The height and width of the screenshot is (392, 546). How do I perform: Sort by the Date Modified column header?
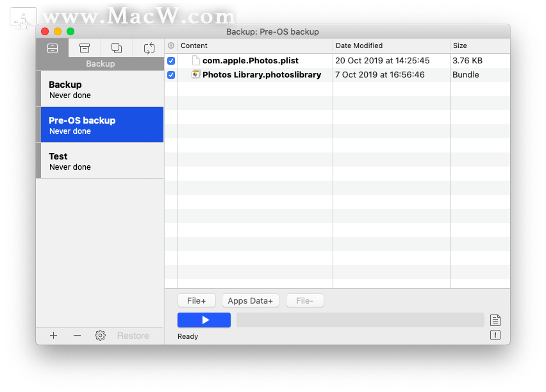[392, 45]
